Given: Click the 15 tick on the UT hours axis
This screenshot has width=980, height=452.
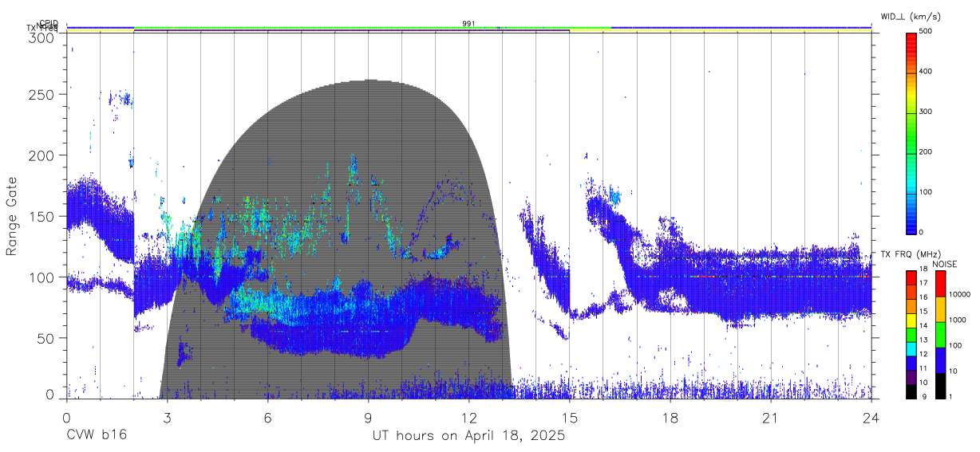Looking at the screenshot, I should pyautogui.click(x=570, y=418).
